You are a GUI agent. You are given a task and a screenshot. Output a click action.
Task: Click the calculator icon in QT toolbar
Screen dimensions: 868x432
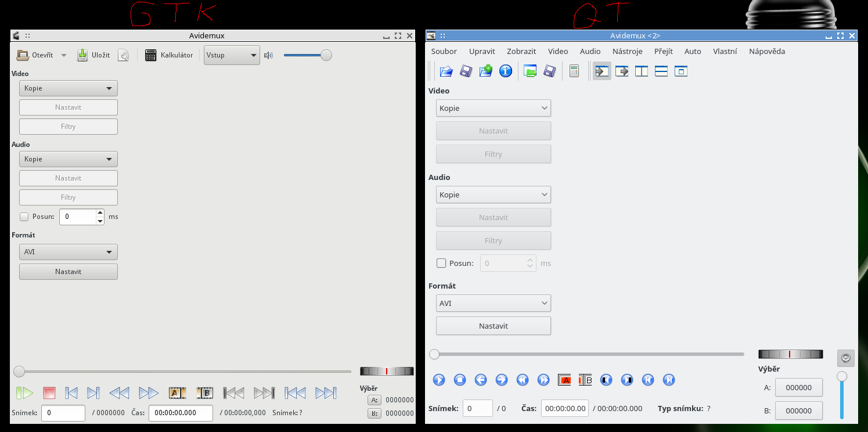[574, 71]
